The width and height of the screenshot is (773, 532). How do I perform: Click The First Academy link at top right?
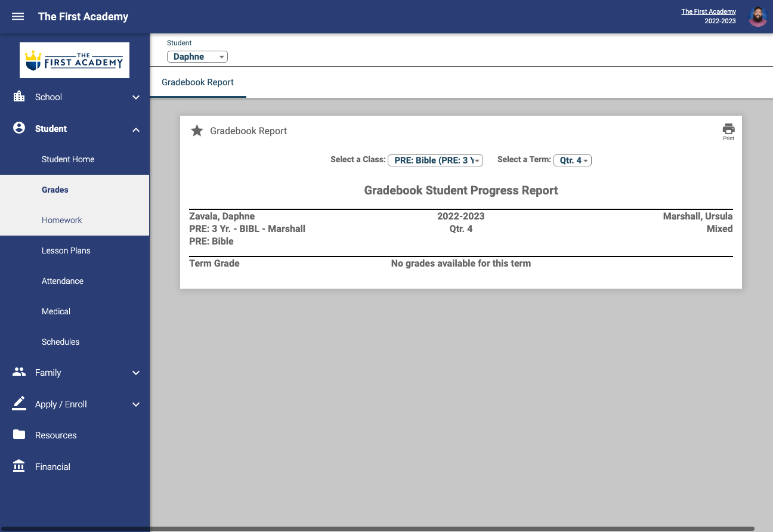click(x=709, y=11)
